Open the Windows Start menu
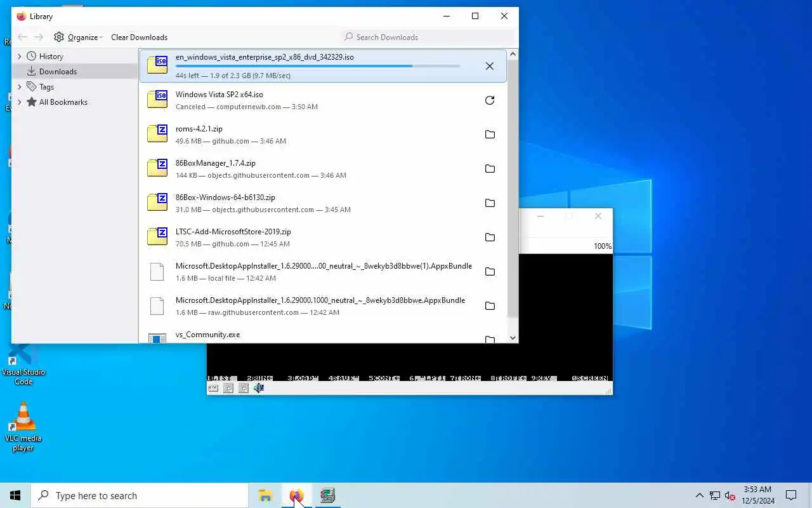812x508 pixels. click(15, 495)
